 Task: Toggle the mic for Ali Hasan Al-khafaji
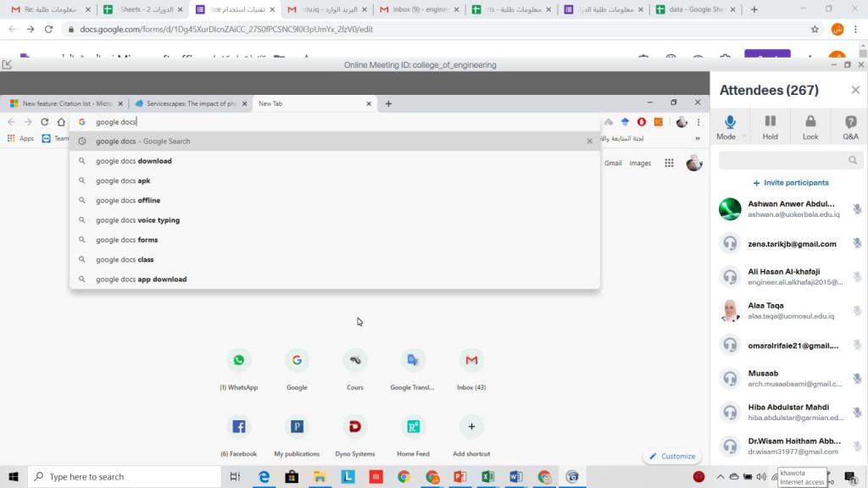coord(857,277)
